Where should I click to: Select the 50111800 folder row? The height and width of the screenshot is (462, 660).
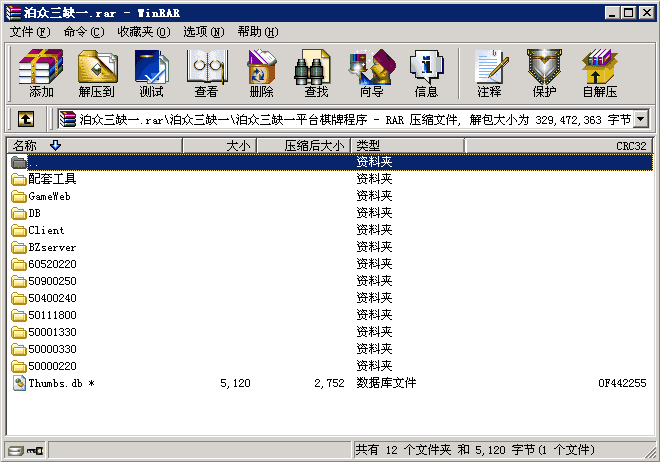[330, 315]
